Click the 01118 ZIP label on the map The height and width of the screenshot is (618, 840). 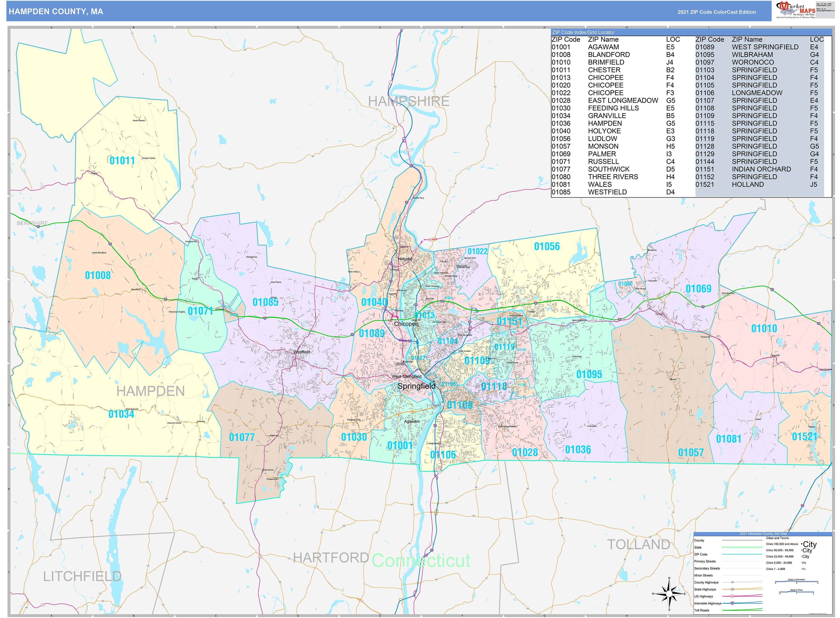click(494, 386)
